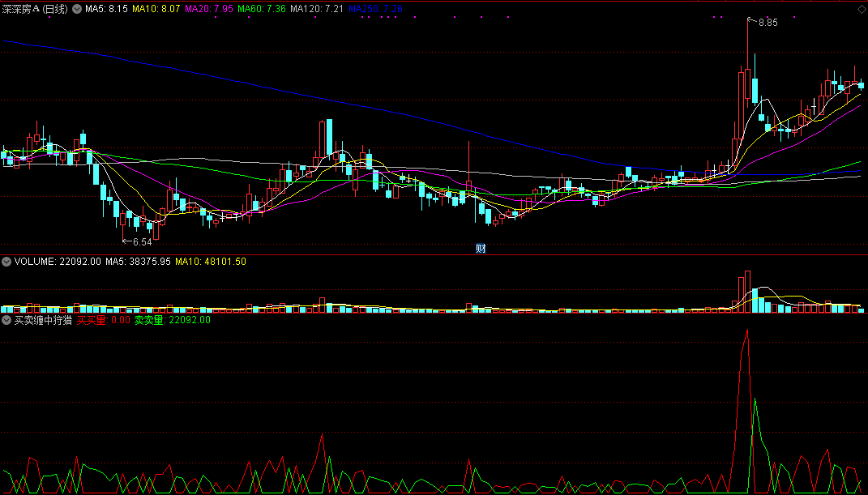Click the diamond icon at top-right corner
This screenshot has height=495, width=868.
[861, 9]
